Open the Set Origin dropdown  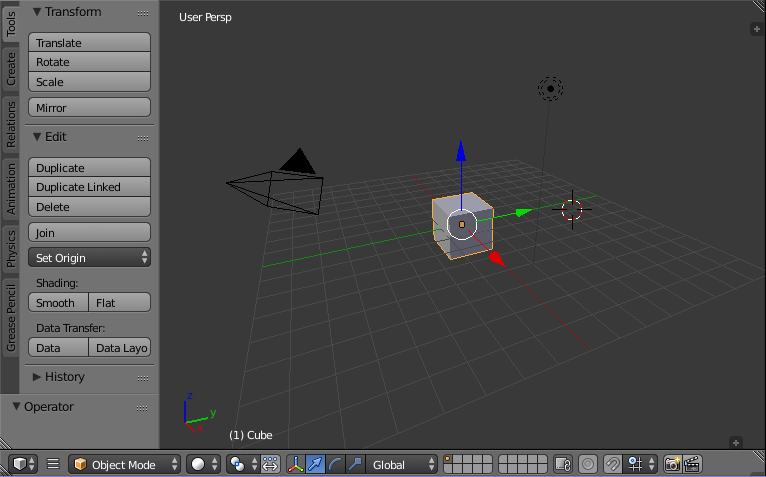click(x=89, y=258)
